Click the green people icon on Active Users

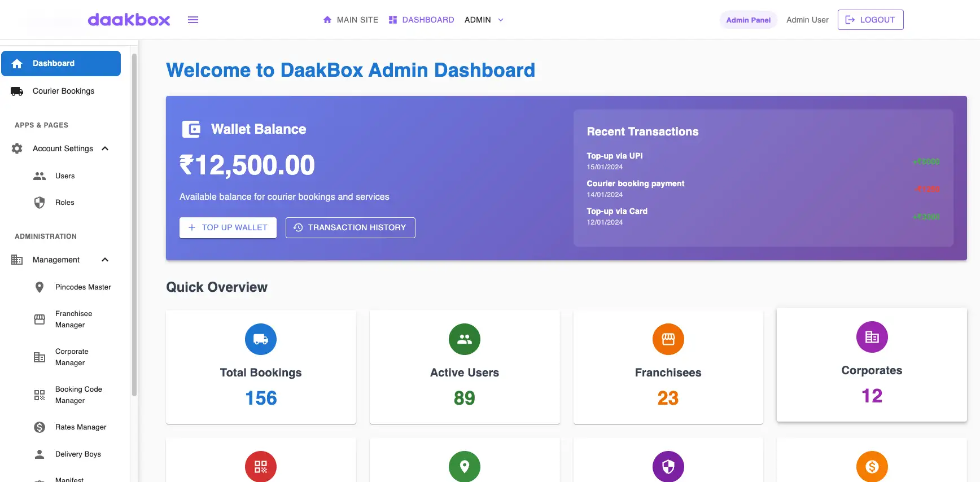click(465, 339)
